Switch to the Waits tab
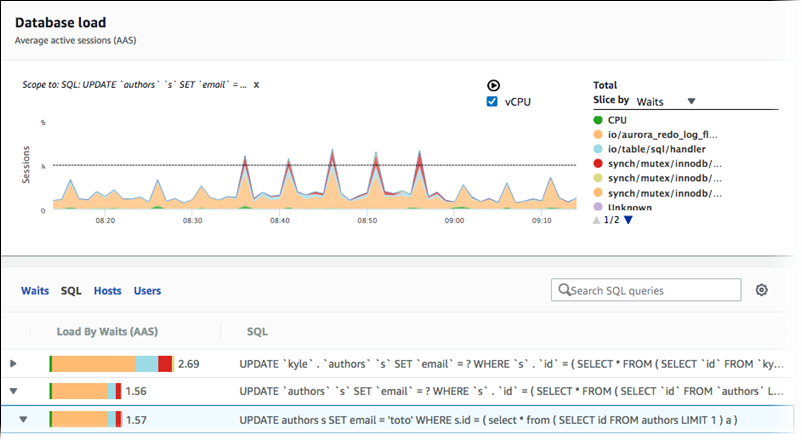This screenshot has height=441, width=802. [35, 291]
